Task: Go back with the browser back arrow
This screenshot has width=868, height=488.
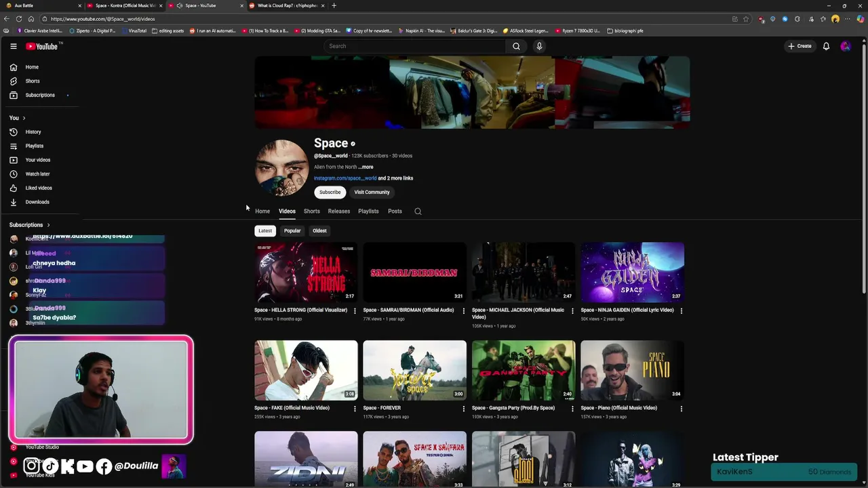Action: click(x=6, y=19)
